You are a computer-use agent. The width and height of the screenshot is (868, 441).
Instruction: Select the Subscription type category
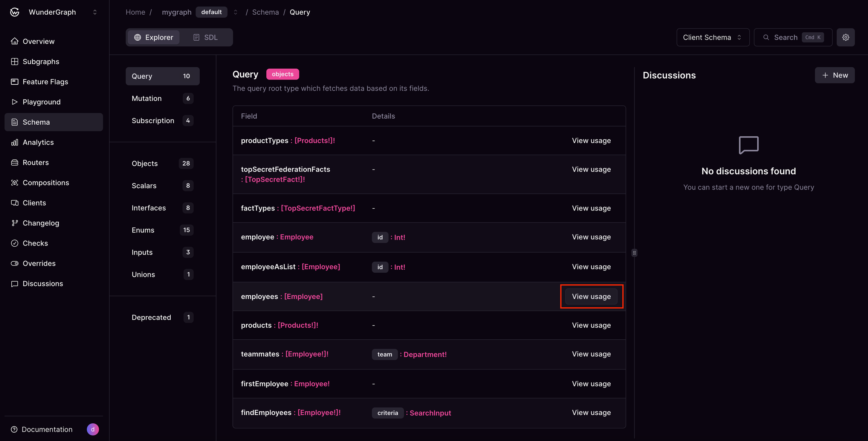click(162, 121)
